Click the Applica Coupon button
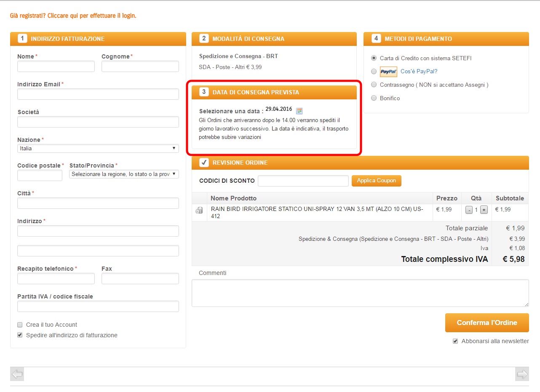Screen dimensions: 540x392 pos(376,181)
